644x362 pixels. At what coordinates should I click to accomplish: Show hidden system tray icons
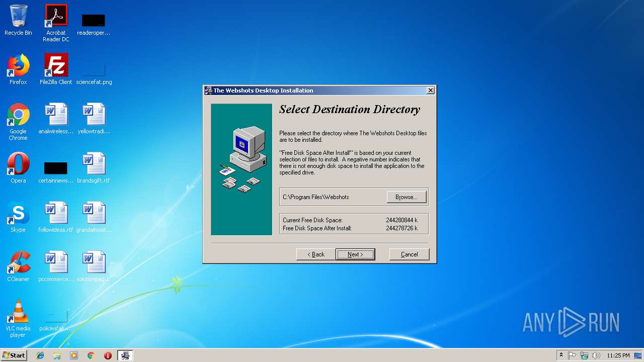(561, 355)
